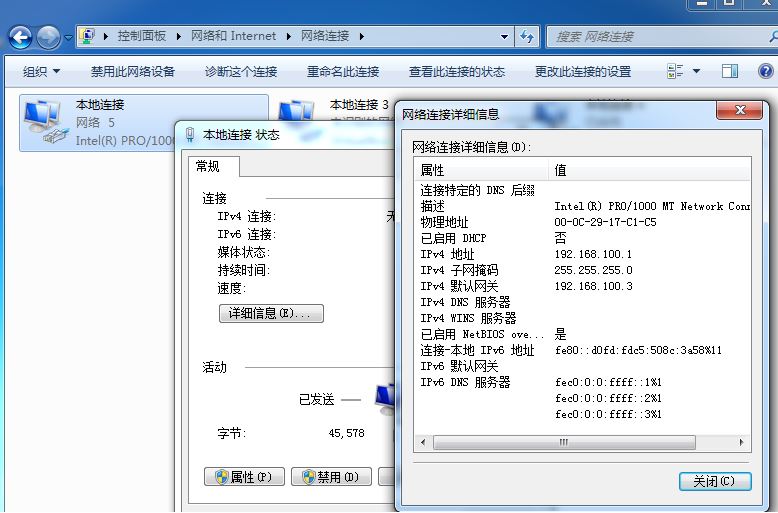Click the gateway value 192.168.100.3

point(593,286)
